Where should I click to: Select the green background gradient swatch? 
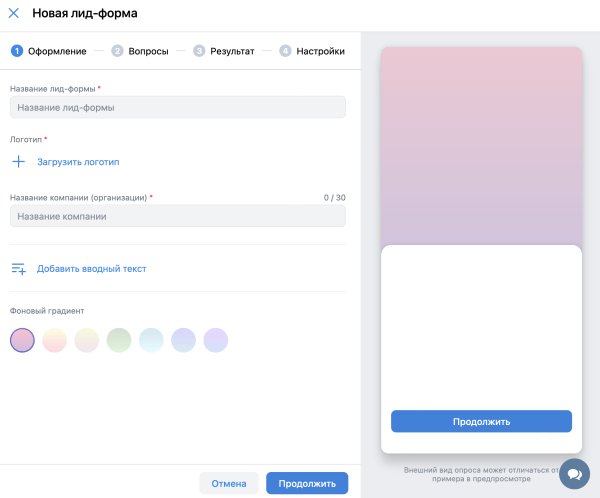119,340
